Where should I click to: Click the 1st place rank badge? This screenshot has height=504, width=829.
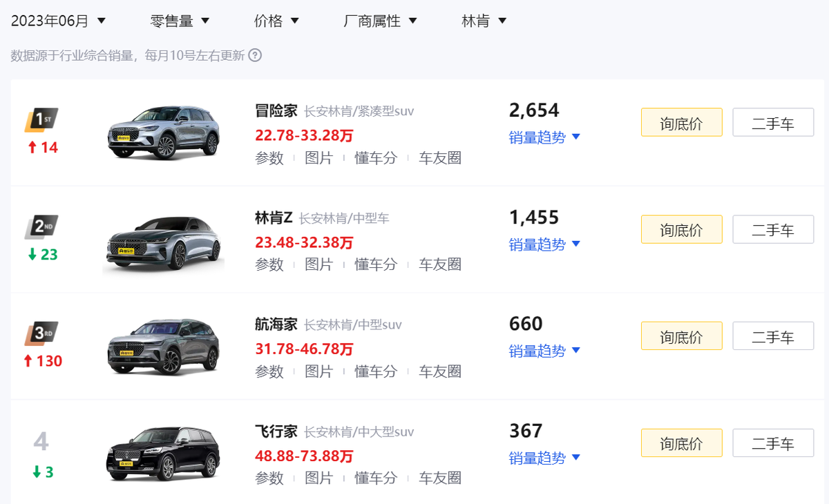pos(41,119)
